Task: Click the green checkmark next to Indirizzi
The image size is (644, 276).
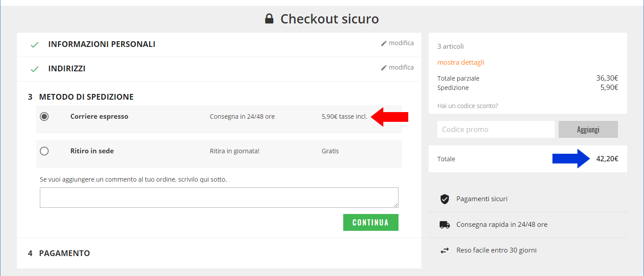Action: pyautogui.click(x=34, y=69)
